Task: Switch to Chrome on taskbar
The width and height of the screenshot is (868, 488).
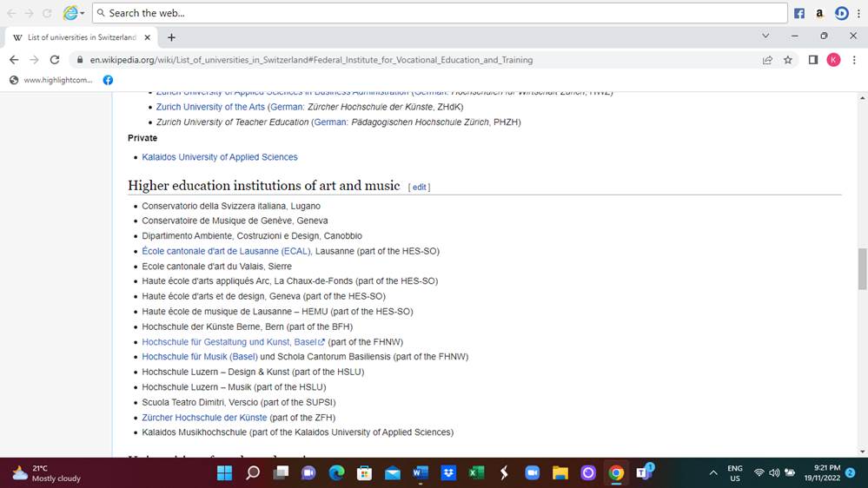Action: tap(616, 473)
